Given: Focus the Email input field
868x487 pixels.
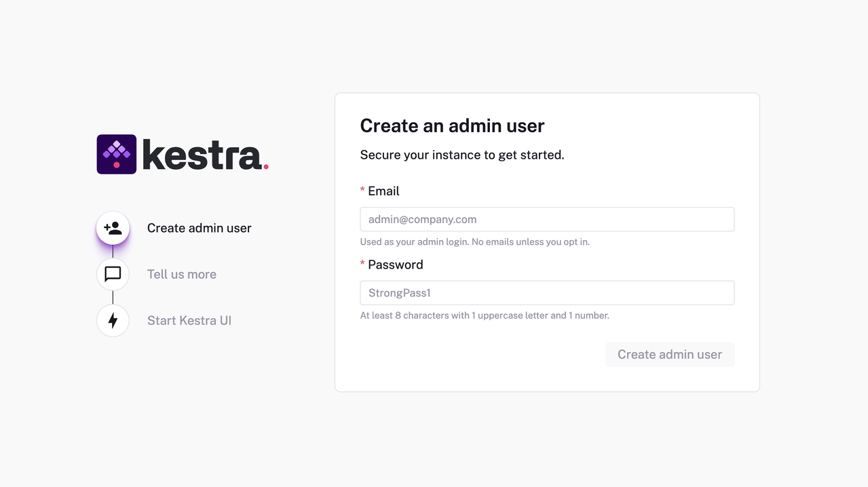Looking at the screenshot, I should tap(547, 219).
